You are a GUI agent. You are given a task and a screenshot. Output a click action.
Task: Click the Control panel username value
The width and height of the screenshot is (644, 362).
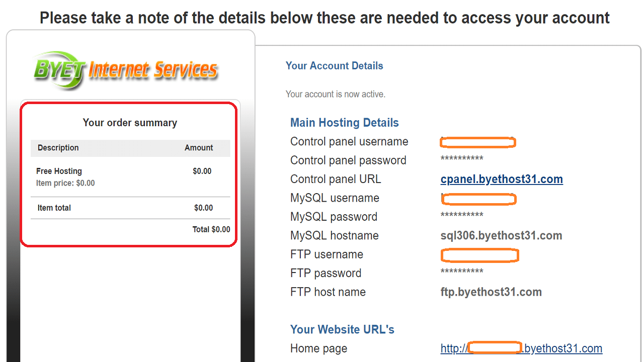[x=477, y=142]
